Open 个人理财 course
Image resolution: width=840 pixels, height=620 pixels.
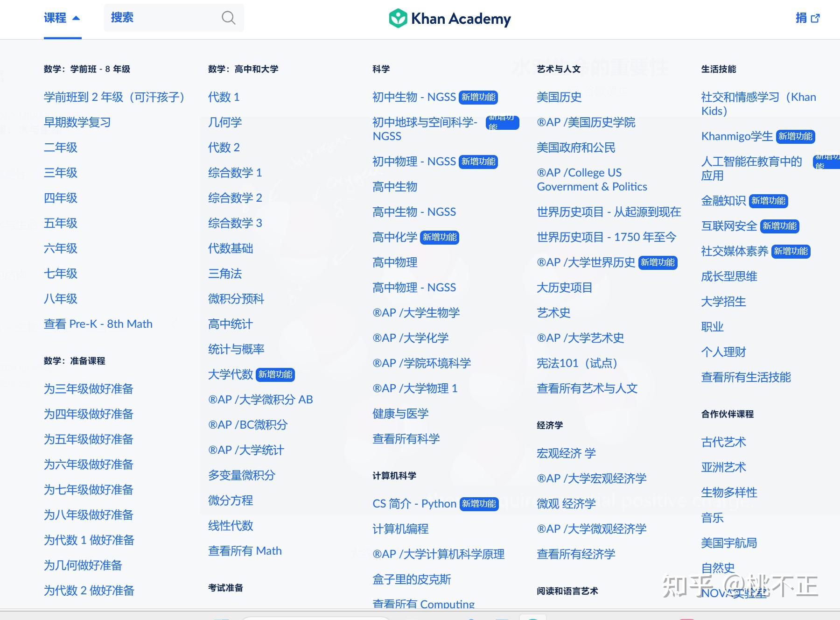point(724,352)
